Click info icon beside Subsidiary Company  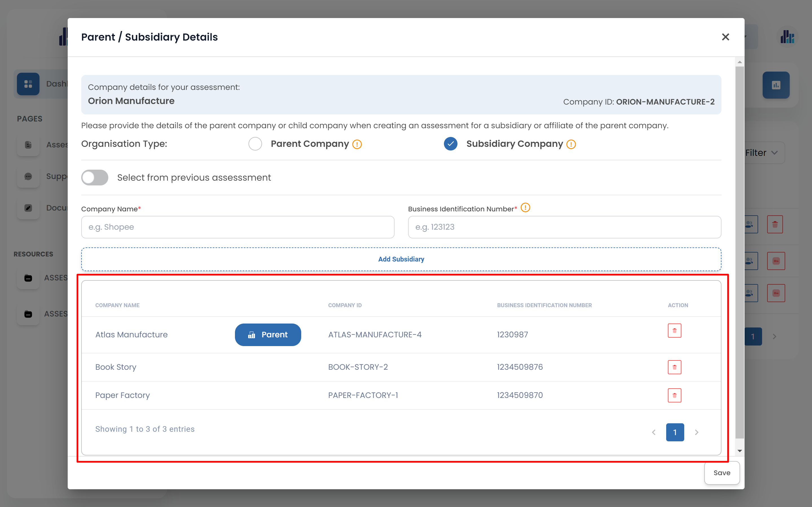coord(571,144)
